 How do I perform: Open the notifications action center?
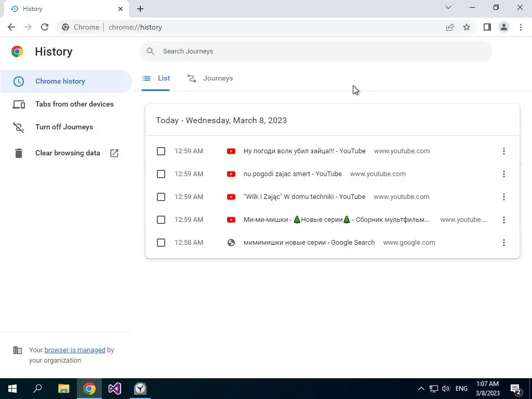516,389
